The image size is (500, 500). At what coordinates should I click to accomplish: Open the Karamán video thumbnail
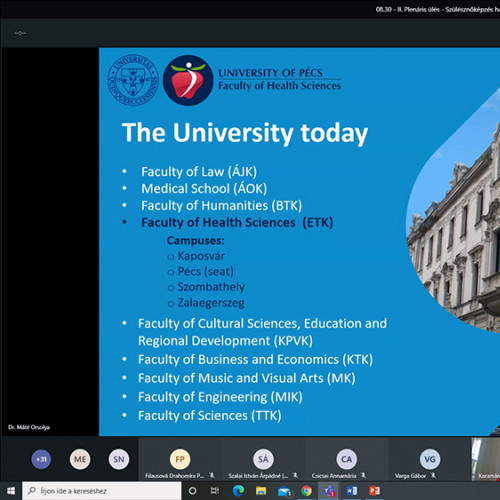click(x=486, y=459)
